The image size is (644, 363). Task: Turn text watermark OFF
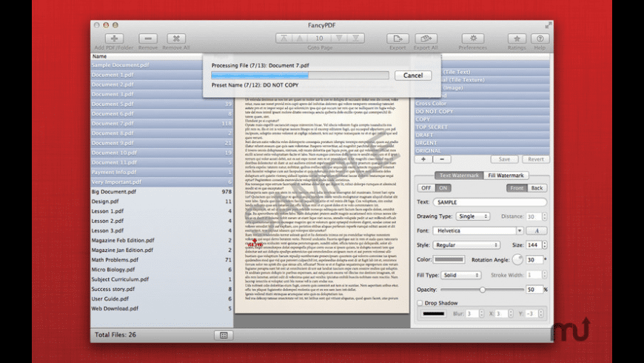coord(426,188)
